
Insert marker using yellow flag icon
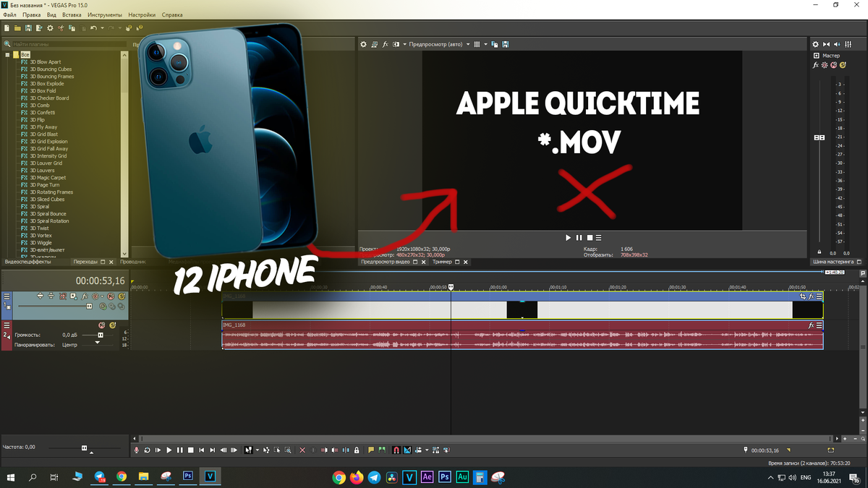(371, 450)
